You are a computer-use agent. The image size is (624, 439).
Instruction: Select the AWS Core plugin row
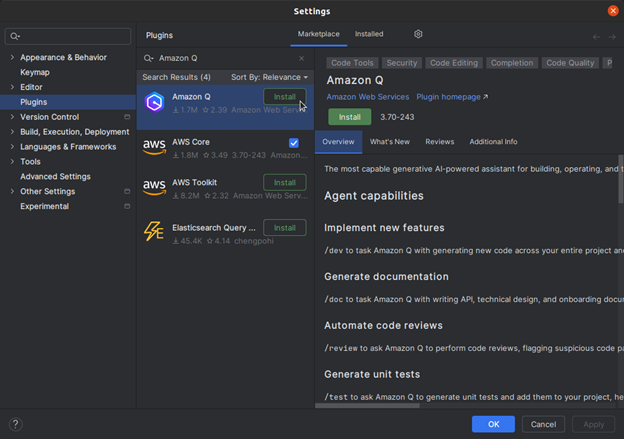[x=225, y=148]
